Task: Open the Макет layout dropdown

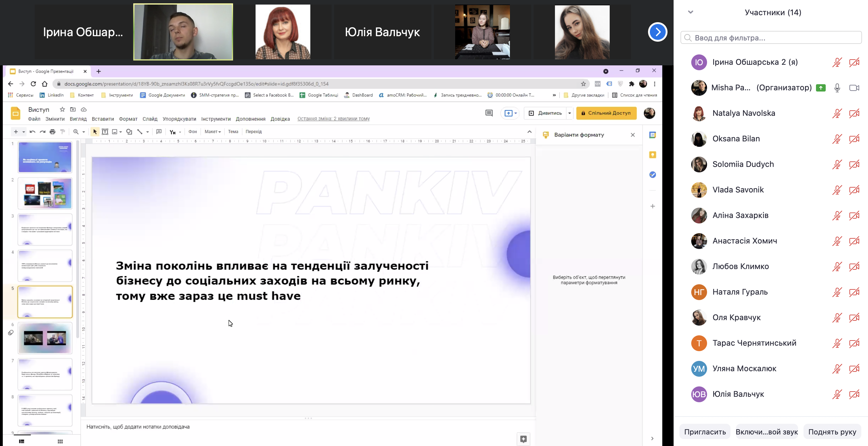Action: pyautogui.click(x=213, y=132)
